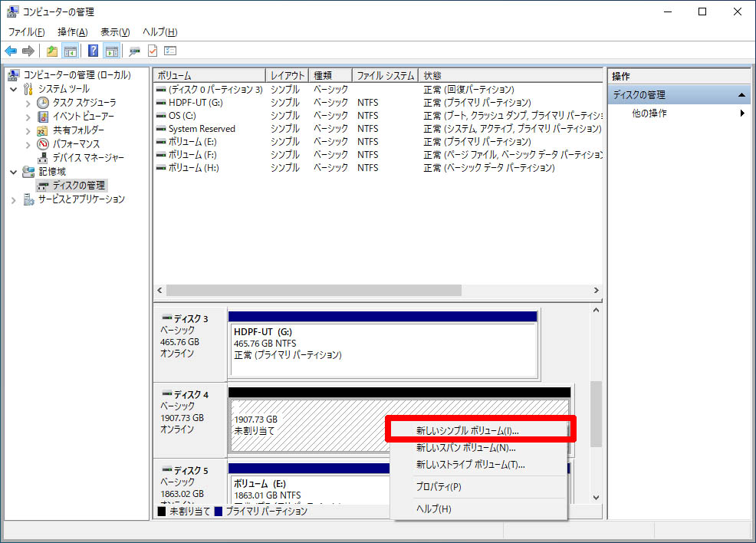This screenshot has width=756, height=543.
Task: Sort by the レイアウト column header
Action: tap(288, 76)
